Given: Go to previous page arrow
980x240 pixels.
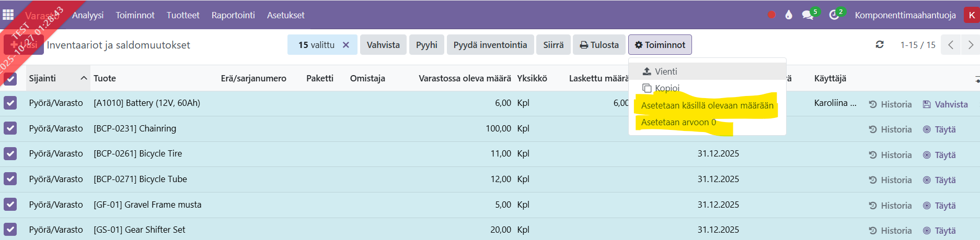Looking at the screenshot, I should click(x=951, y=45).
